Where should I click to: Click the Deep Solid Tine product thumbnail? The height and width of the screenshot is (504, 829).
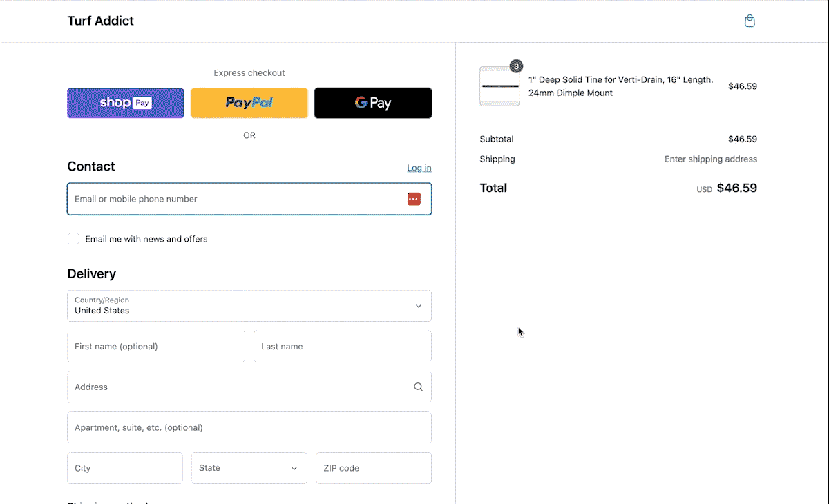[x=499, y=87]
